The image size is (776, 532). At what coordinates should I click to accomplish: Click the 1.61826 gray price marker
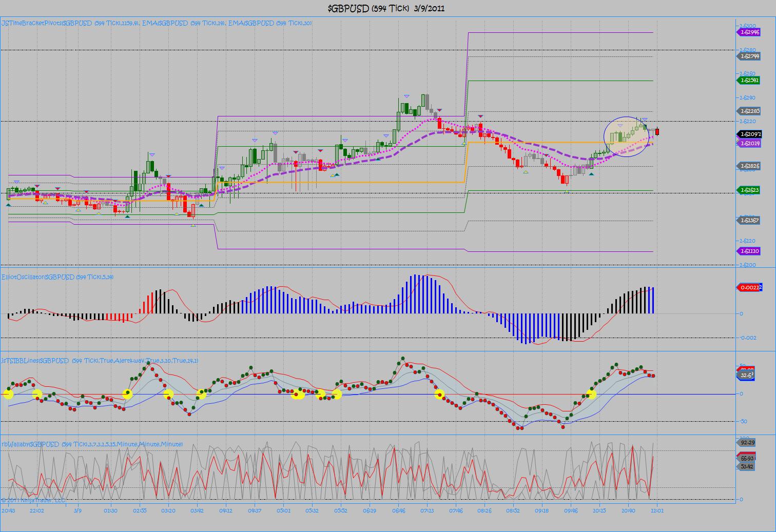pyautogui.click(x=749, y=166)
